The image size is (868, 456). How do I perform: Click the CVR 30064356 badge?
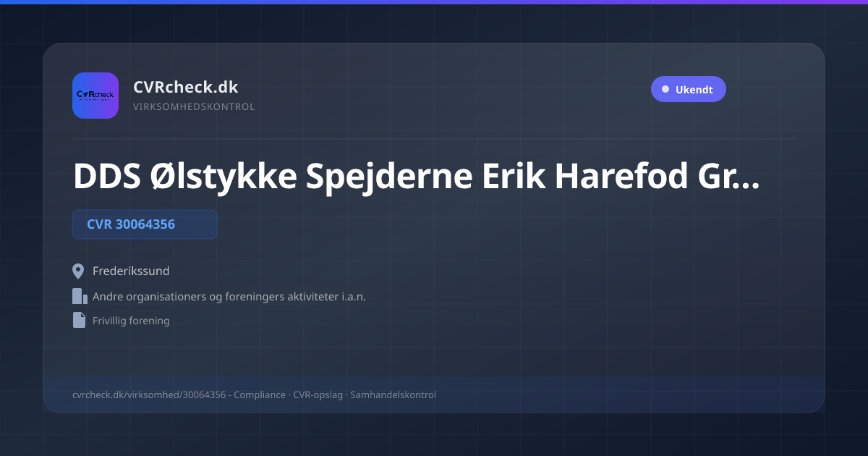click(145, 224)
